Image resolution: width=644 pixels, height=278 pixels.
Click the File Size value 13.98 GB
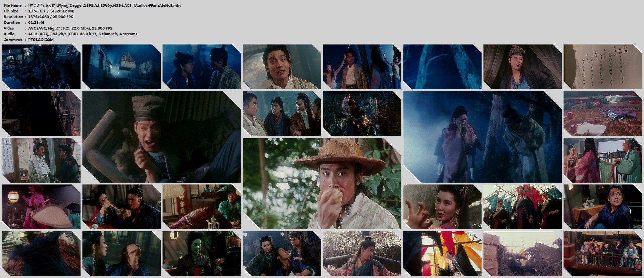[51, 11]
